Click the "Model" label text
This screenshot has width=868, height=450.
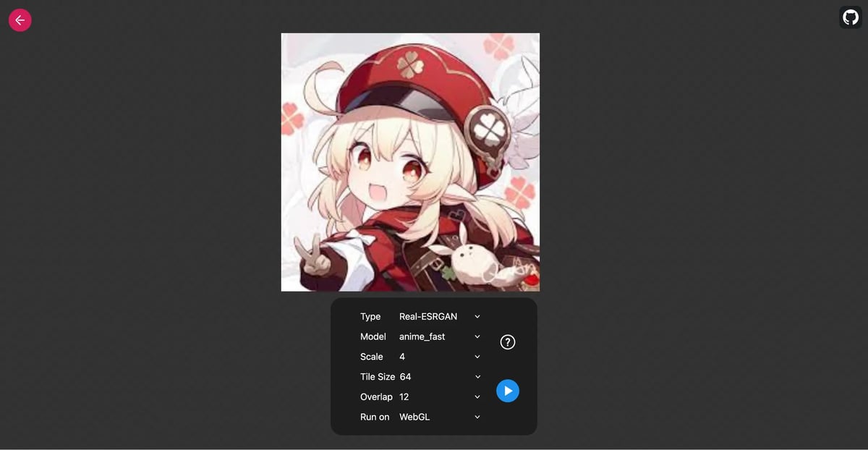pos(373,336)
